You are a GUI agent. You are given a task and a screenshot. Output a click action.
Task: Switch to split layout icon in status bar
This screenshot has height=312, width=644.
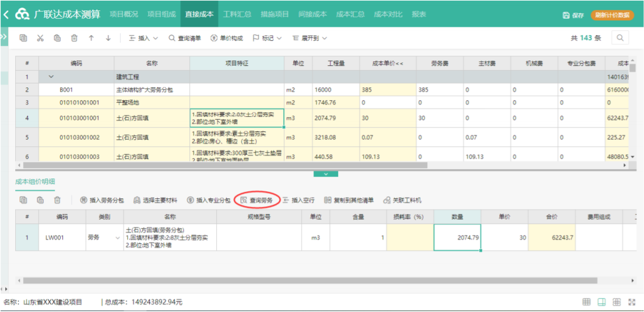(x=601, y=302)
